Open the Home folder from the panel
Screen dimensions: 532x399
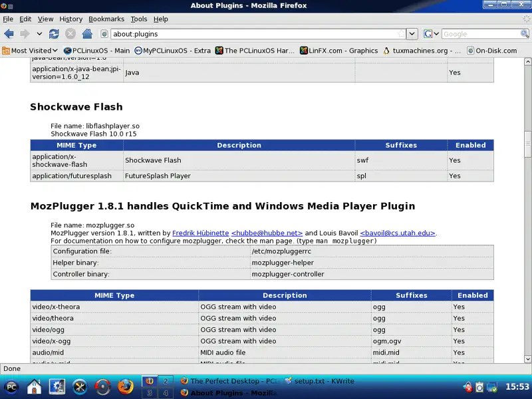click(35, 387)
